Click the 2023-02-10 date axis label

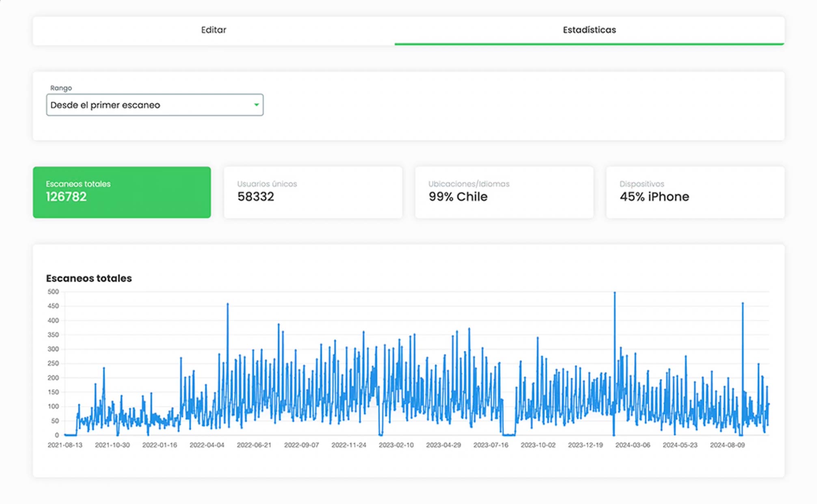pyautogui.click(x=396, y=445)
